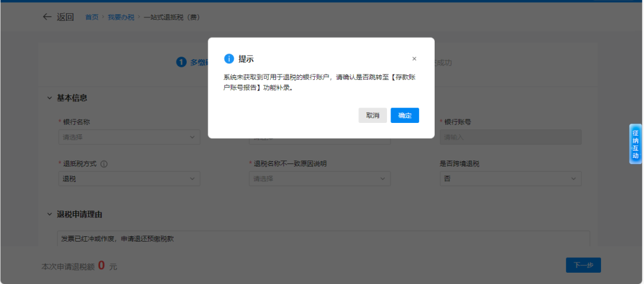Screen dimensions: 644x284
Task: Go to 首页 breadcrumb link
Action: [92, 17]
